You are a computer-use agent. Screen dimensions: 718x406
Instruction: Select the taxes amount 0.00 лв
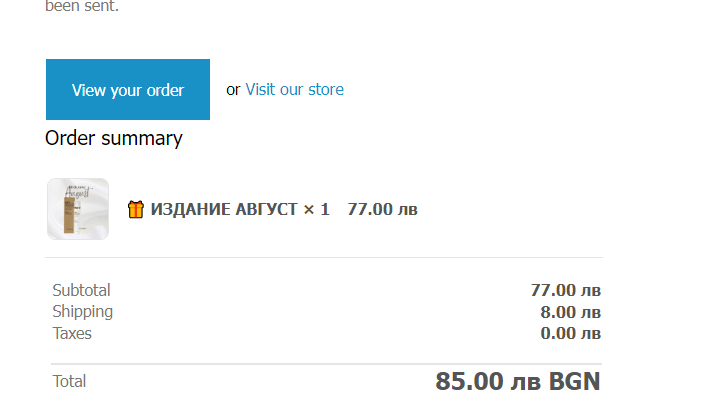click(x=570, y=333)
